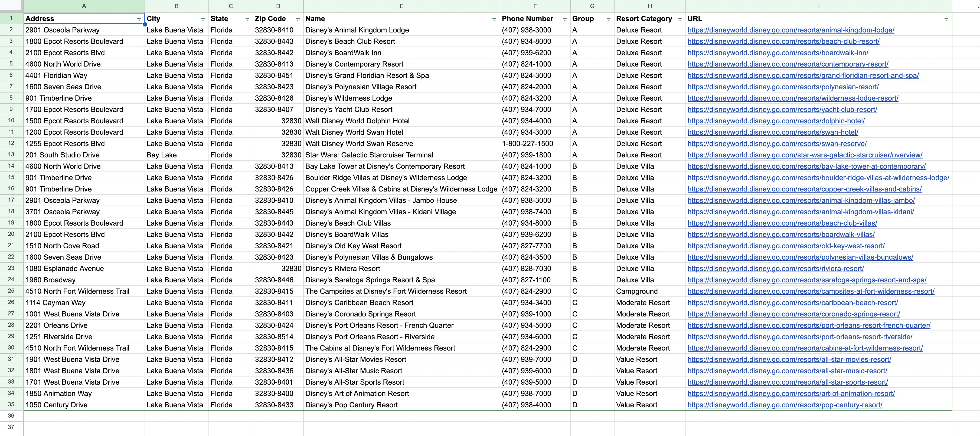Open the Resort Category filter icon

coord(680,19)
